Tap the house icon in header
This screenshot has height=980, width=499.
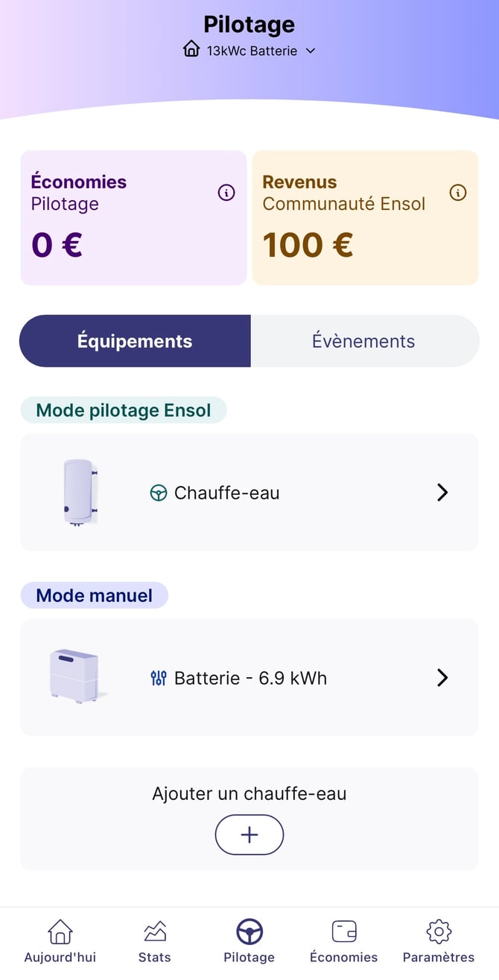coord(191,50)
